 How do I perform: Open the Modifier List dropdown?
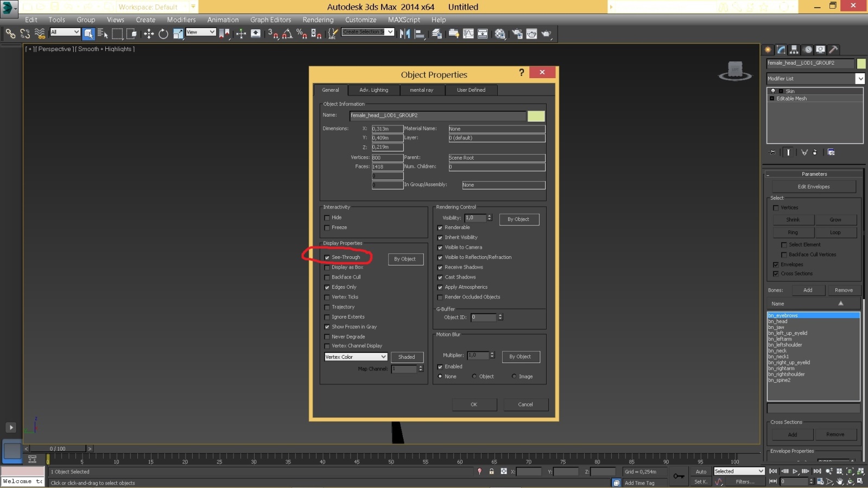point(815,79)
